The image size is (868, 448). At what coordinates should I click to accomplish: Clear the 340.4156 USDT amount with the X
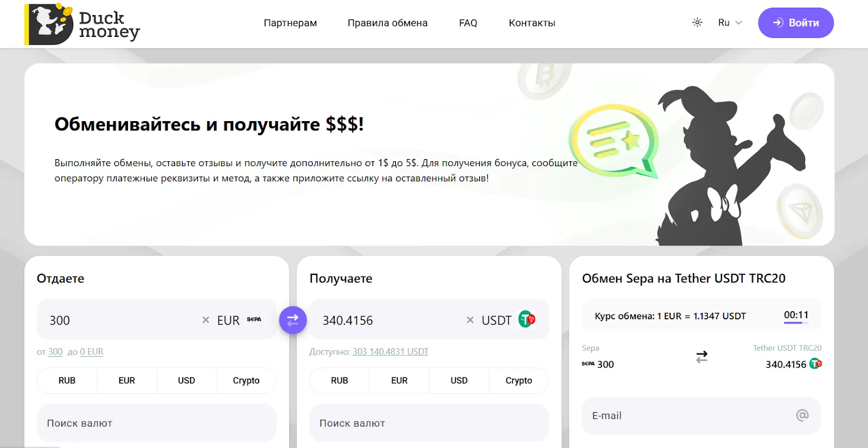point(470,320)
